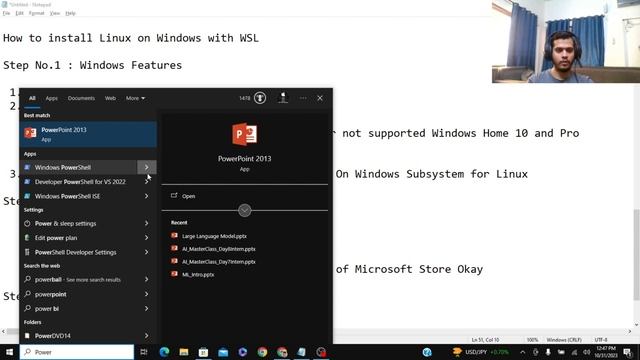Click the rewards medal icon
640x360 pixels.
pos(260,98)
